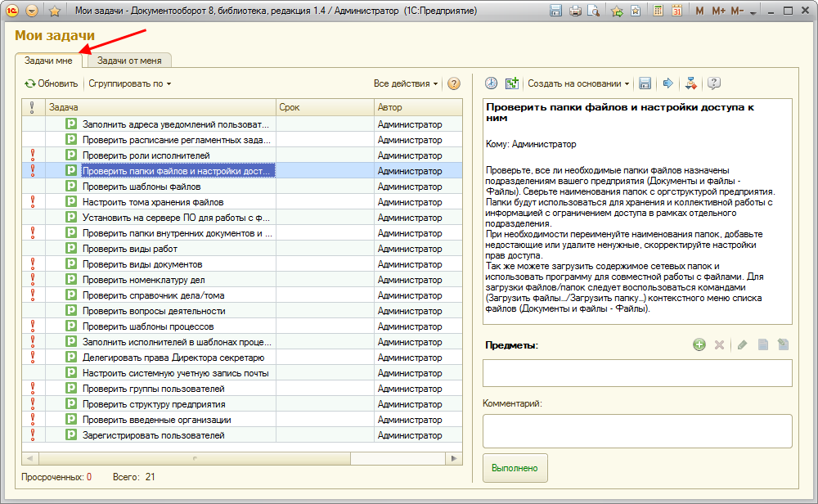Click the green plus add item icon

pos(699,344)
